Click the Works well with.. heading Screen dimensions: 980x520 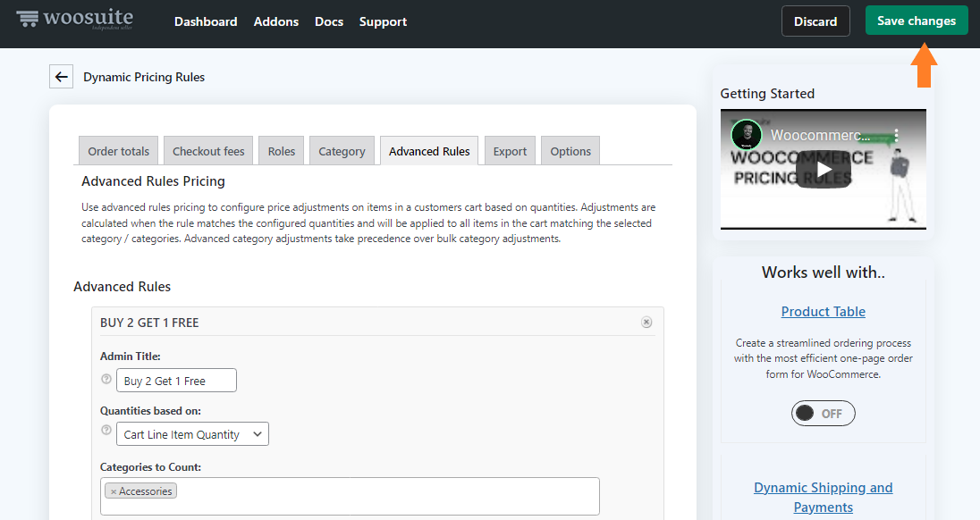click(x=824, y=273)
